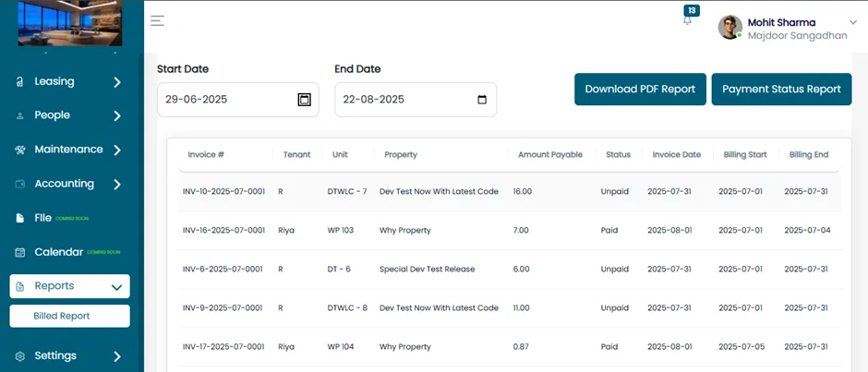Click unit cell DTWLC - 7
The width and height of the screenshot is (868, 372).
pyautogui.click(x=347, y=191)
